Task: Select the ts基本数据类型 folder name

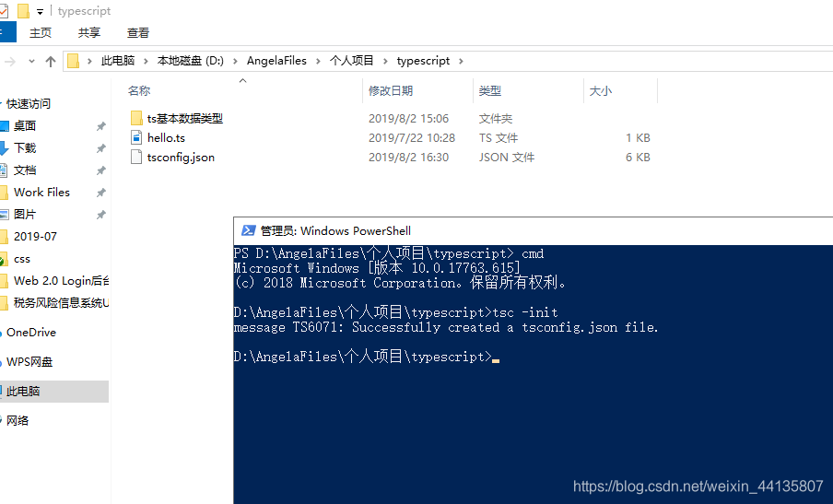Action: coord(185,119)
